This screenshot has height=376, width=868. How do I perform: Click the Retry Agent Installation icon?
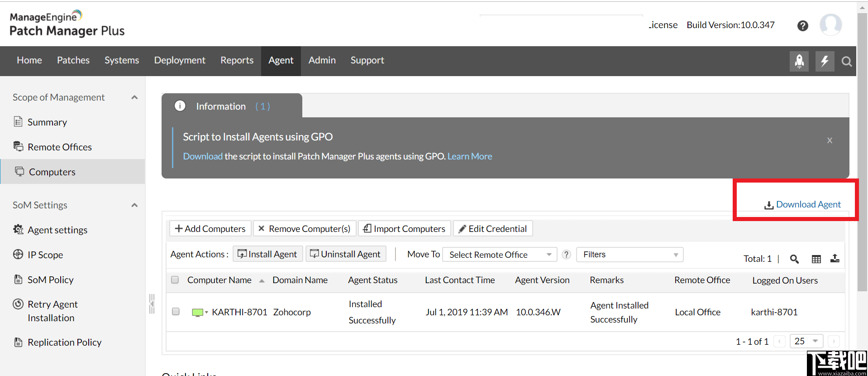tap(18, 304)
